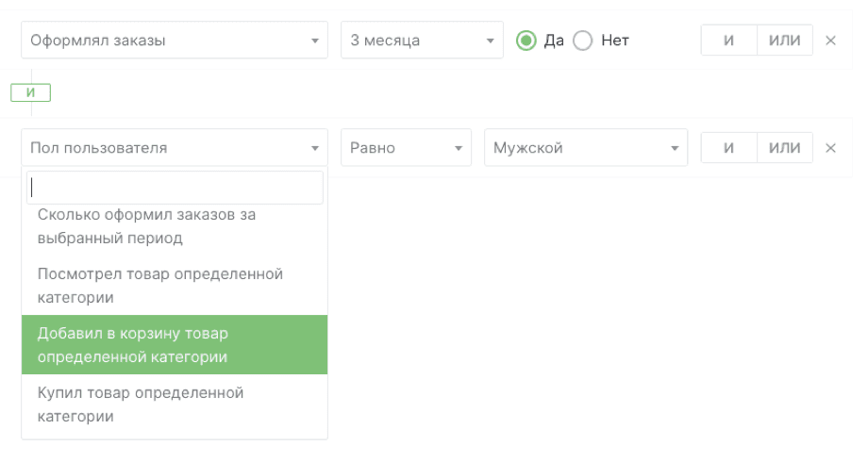The width and height of the screenshot is (868, 462).
Task: Select the 'Нет' radio button
Action: [582, 41]
